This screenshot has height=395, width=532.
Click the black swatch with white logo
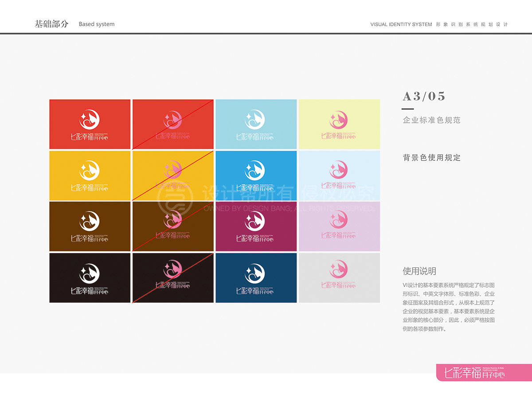90,278
